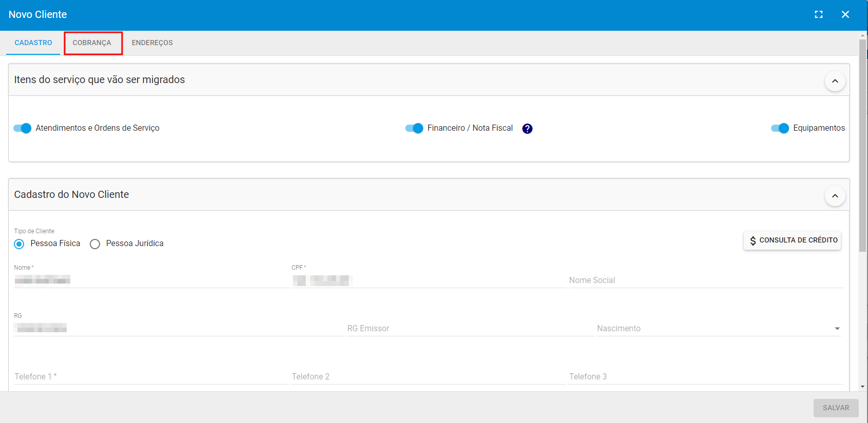Click the RG Emissor field
The image size is (868, 423).
[470, 328]
